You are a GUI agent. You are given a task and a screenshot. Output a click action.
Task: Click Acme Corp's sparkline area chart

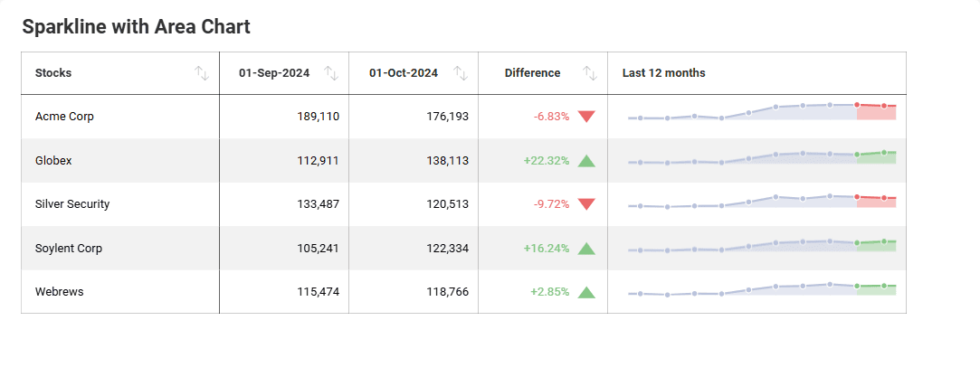(763, 112)
